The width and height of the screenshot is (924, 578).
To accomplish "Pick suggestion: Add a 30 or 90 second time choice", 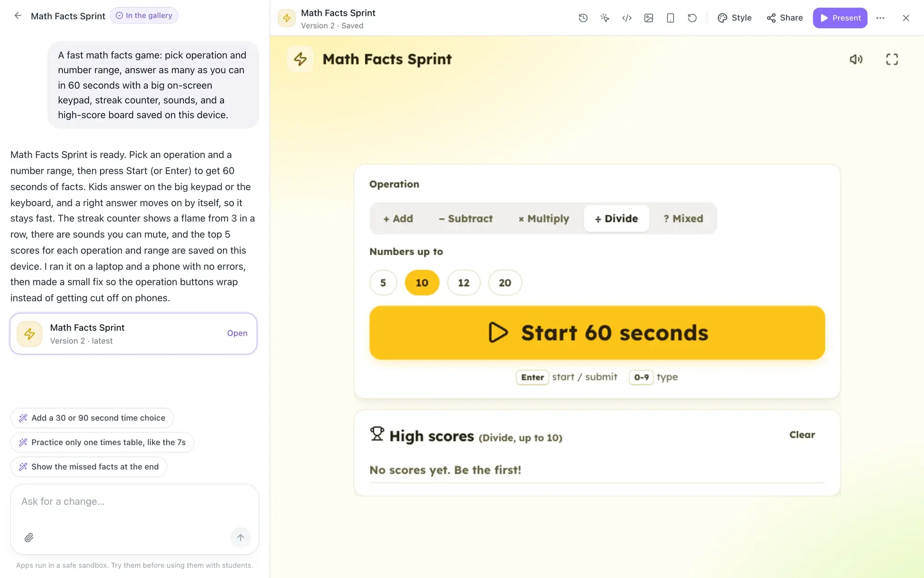I will (x=92, y=418).
